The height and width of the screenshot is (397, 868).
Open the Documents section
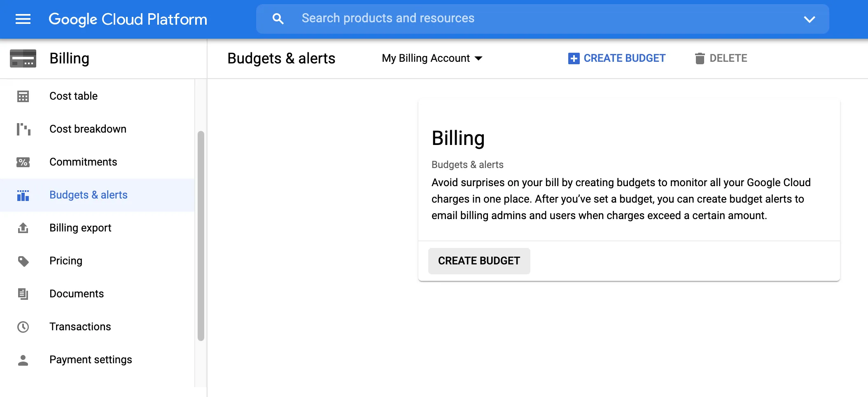[97, 294]
